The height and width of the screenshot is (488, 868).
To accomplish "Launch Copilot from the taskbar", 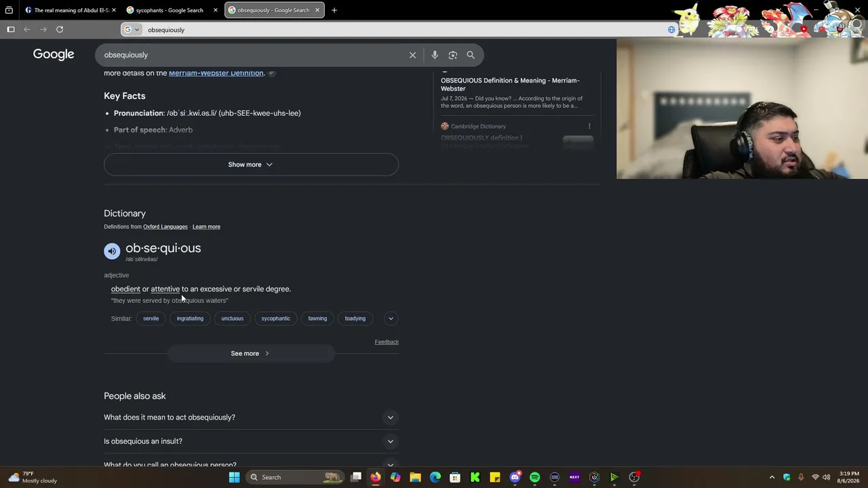I will 395,477.
